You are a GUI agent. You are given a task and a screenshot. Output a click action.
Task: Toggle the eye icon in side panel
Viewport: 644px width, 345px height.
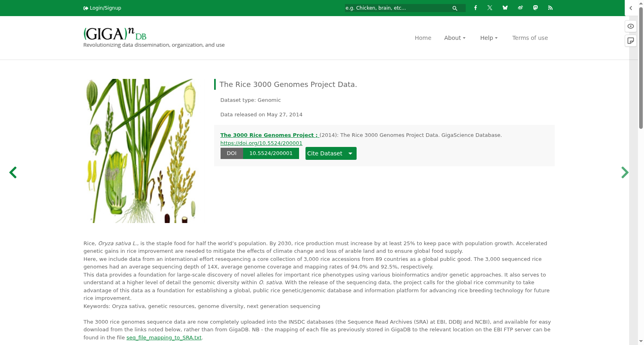coord(631,26)
